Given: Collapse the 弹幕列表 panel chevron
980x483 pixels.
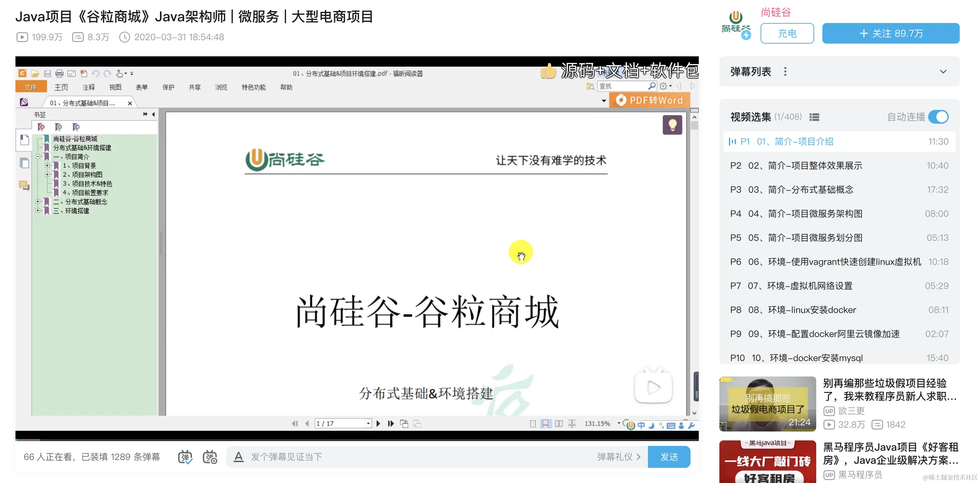Looking at the screenshot, I should [x=943, y=71].
